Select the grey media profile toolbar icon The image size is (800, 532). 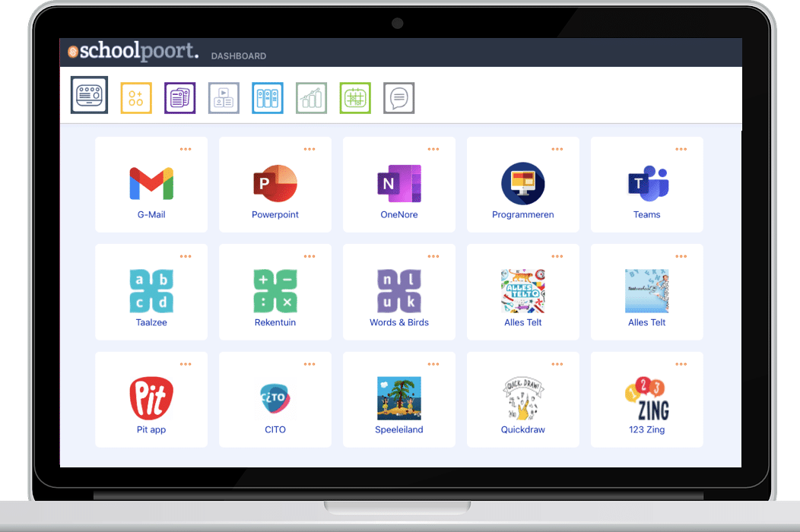click(224, 98)
